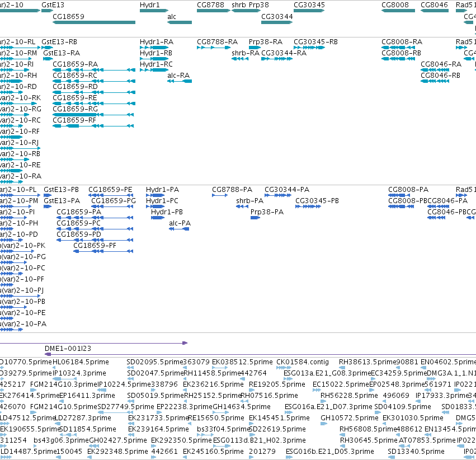Image resolution: width=476 pixels, height=460 pixels.
Task: Open the CG30345 gene feature
Action: pyautogui.click(x=309, y=11)
